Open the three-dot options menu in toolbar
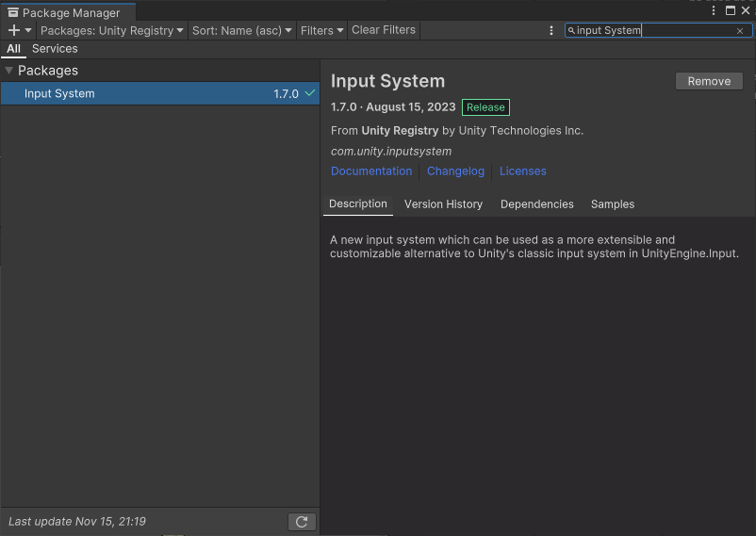 tap(551, 30)
